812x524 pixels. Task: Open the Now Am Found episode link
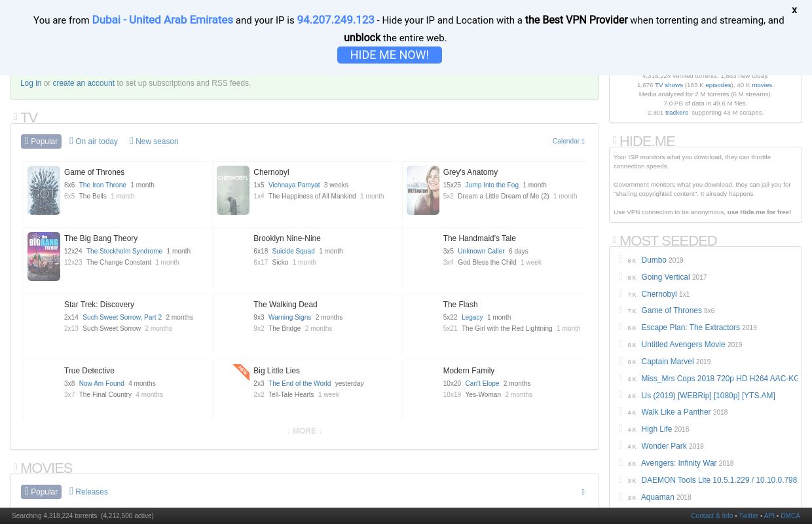[x=101, y=384]
